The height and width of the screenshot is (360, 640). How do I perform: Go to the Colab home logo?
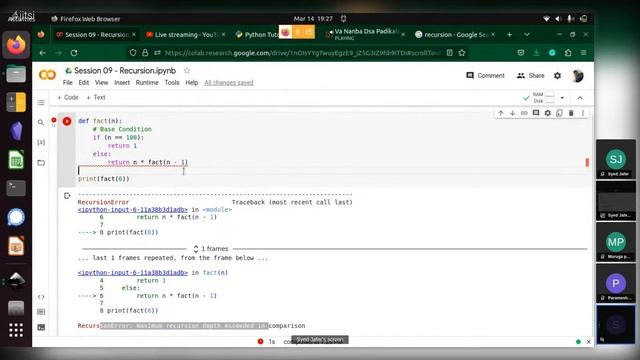(47, 75)
